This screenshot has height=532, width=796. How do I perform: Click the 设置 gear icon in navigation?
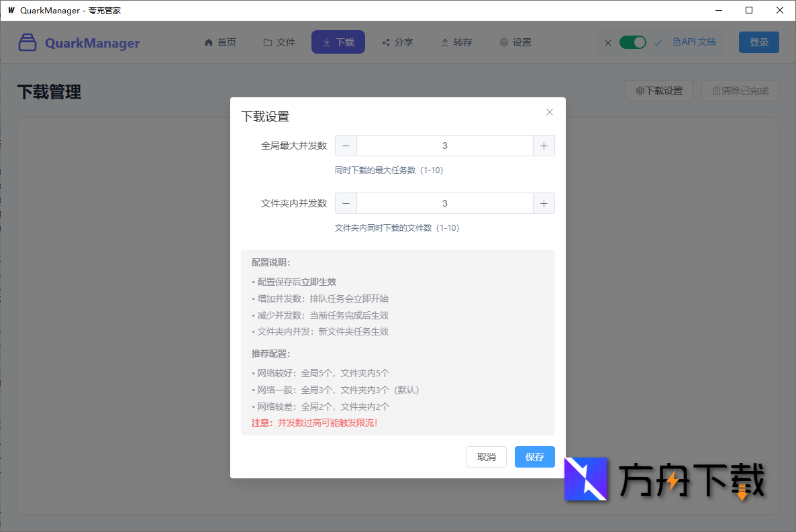[x=503, y=42]
